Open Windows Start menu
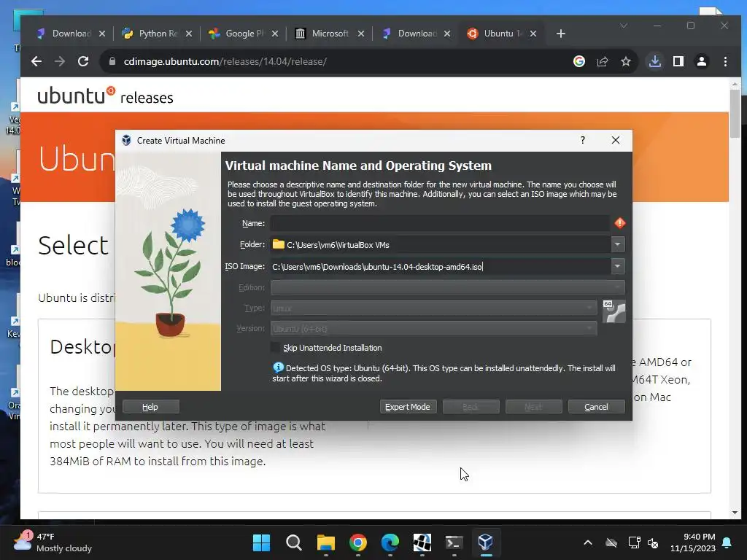747x560 pixels. tap(261, 542)
